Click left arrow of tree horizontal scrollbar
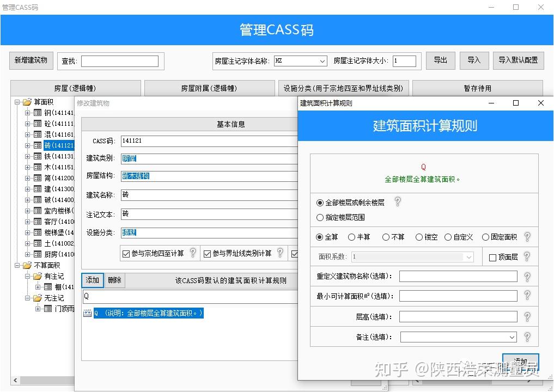This screenshot has width=554, height=392. [15, 381]
